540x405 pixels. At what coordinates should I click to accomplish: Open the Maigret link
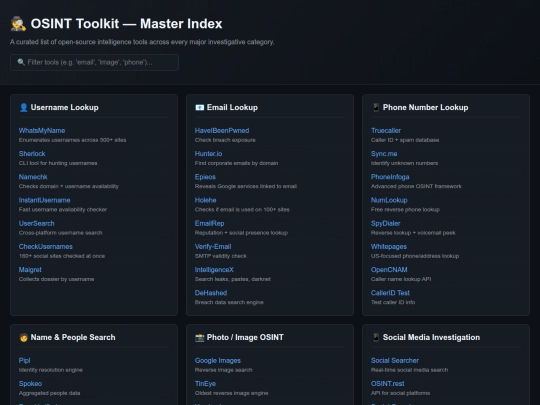[30, 270]
